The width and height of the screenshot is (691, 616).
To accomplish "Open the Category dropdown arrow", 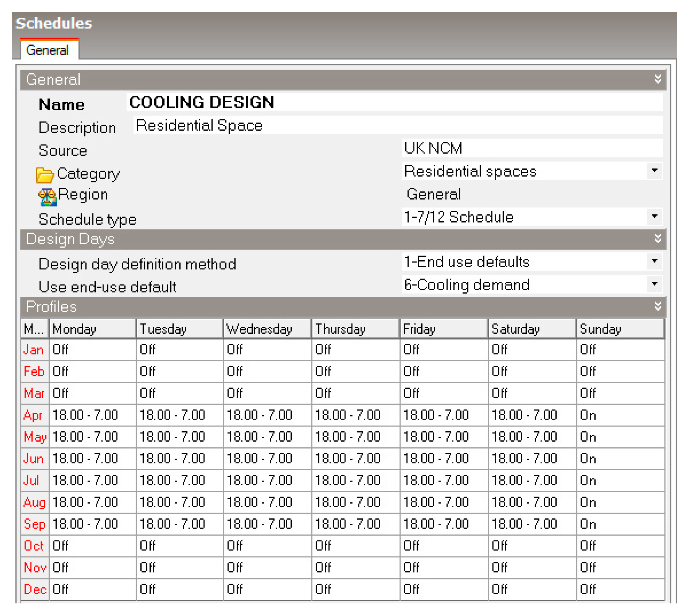I will [654, 171].
